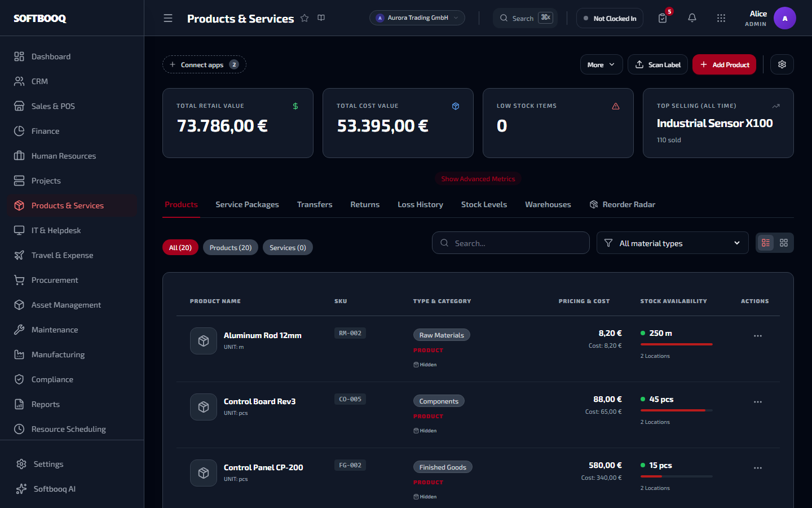Image resolution: width=812 pixels, height=508 pixels.
Task: Open actions menu for Aluminum Rod 12mm
Action: (758, 336)
